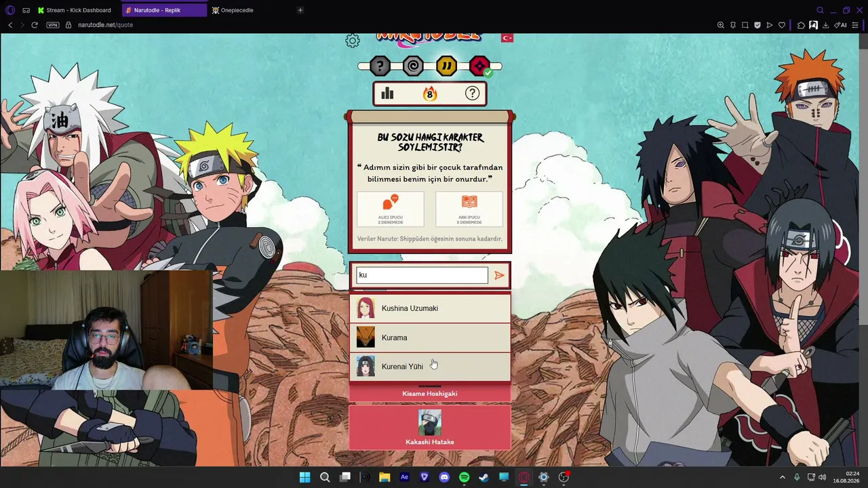Choose Kushina Uzumaki from suggestions
Image resolution: width=868 pixels, height=488 pixels.
pos(430,308)
